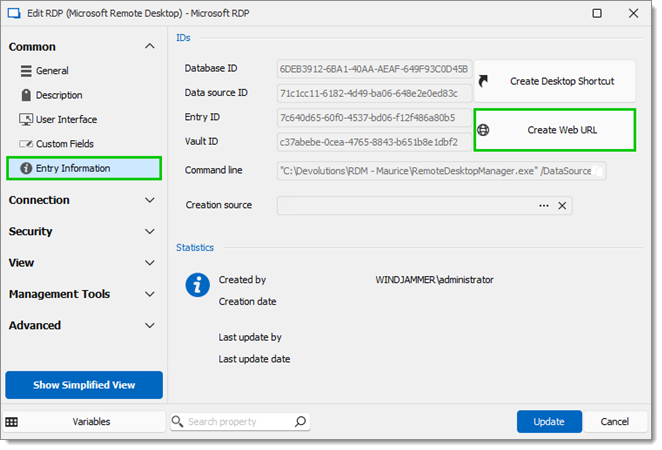Click the Security section heading
This screenshot has width=662, height=450.
(x=30, y=231)
